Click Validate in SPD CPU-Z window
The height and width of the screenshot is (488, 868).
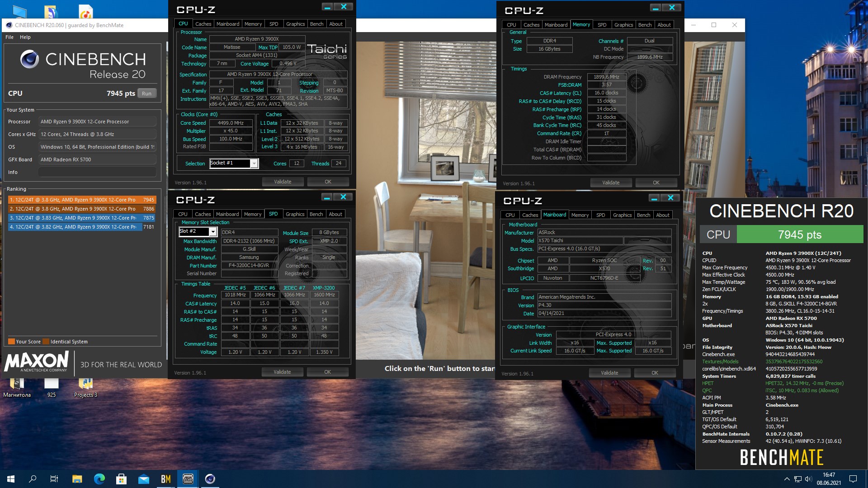(282, 372)
